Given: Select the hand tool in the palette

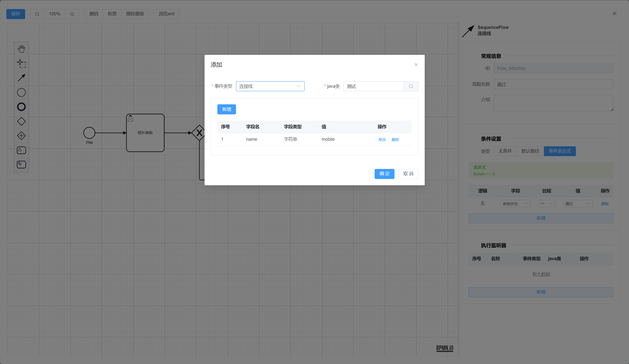Looking at the screenshot, I should pyautogui.click(x=21, y=49).
